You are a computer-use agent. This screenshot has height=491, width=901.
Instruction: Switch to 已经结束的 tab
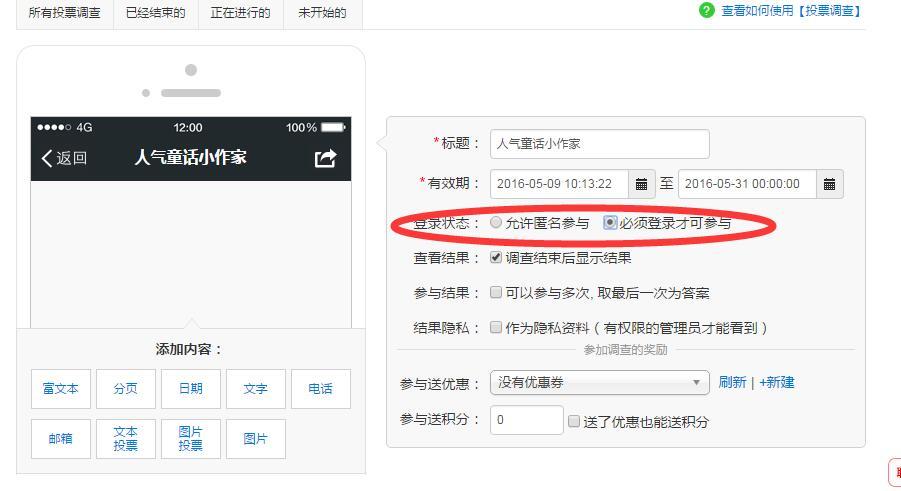point(155,13)
